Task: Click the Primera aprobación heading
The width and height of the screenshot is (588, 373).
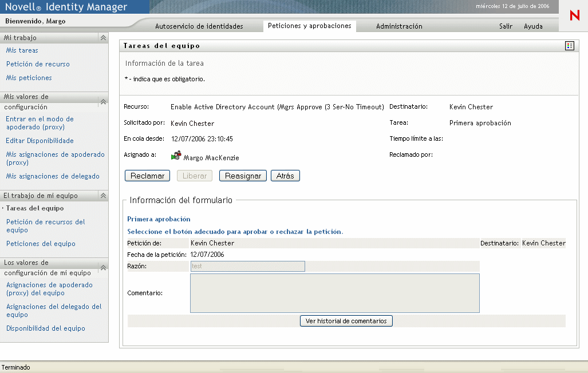Action: [x=159, y=219]
